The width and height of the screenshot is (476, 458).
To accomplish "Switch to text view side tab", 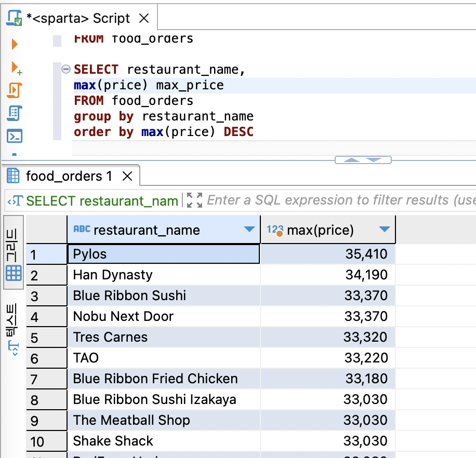I will click(13, 329).
